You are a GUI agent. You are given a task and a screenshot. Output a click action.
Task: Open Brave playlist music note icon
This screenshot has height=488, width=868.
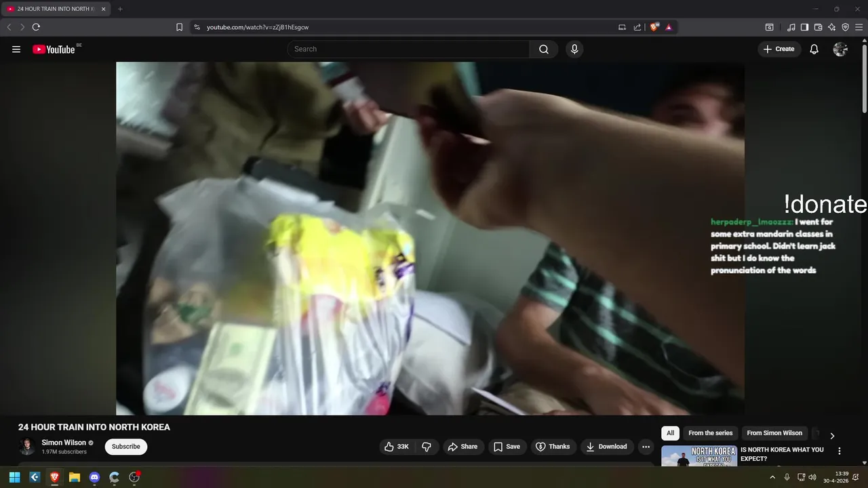[791, 27]
